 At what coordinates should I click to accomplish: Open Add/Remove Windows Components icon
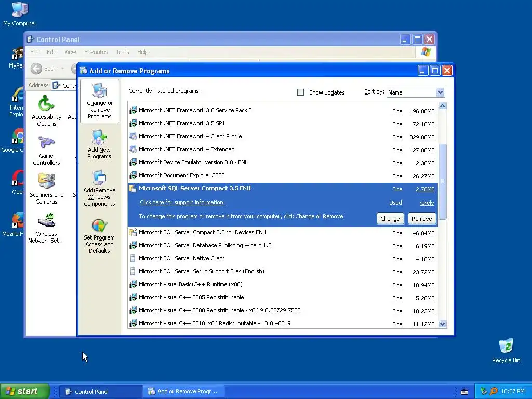pyautogui.click(x=99, y=188)
